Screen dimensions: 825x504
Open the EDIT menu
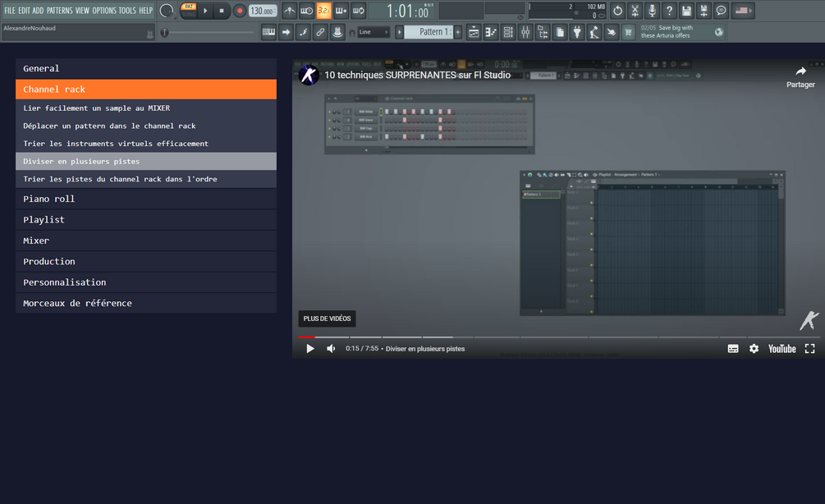click(x=24, y=11)
